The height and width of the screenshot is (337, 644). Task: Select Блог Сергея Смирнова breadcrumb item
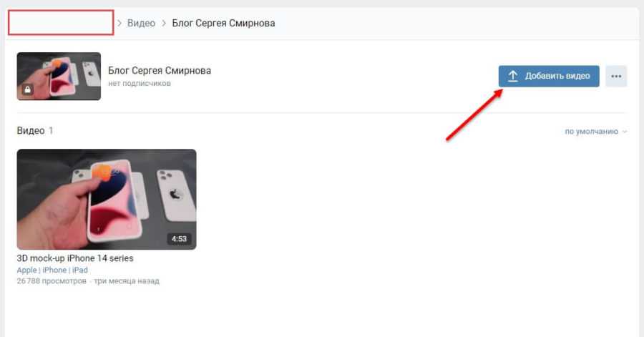coord(223,23)
